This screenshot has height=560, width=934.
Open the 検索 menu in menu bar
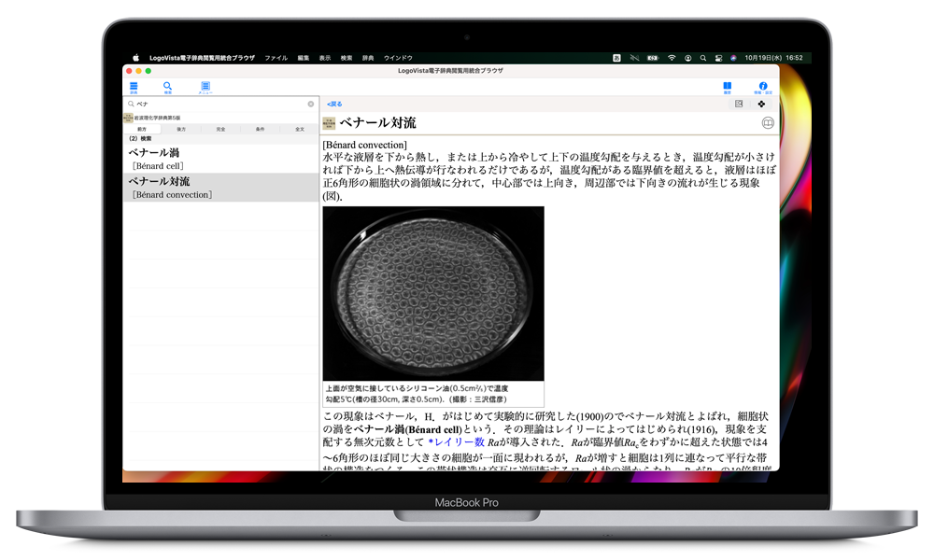coord(347,58)
